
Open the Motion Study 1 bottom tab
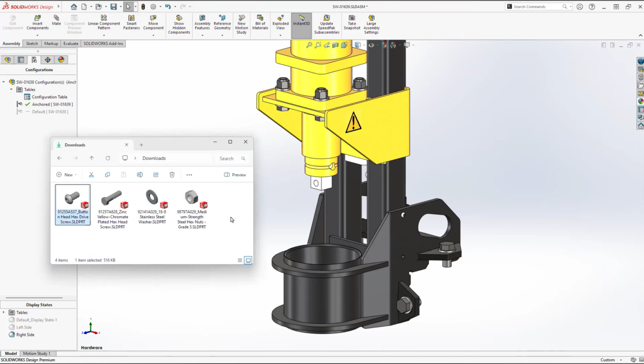36,353
